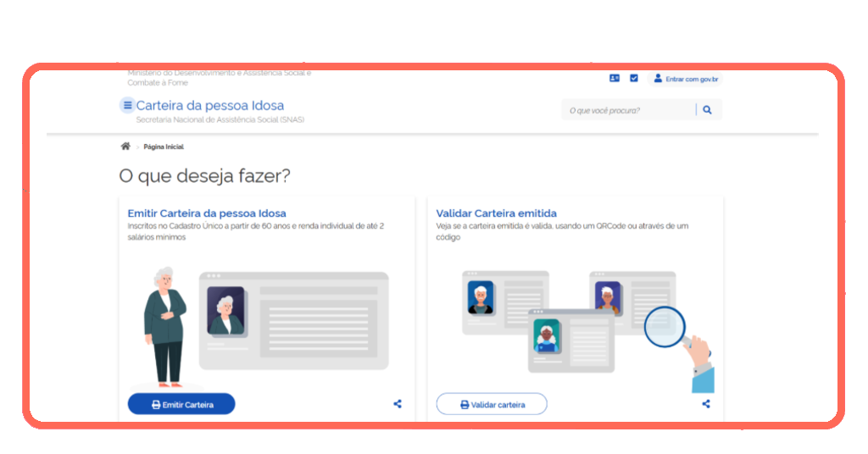Click the checkmark box icon in header
This screenshot has height=454, width=868.
click(x=634, y=79)
